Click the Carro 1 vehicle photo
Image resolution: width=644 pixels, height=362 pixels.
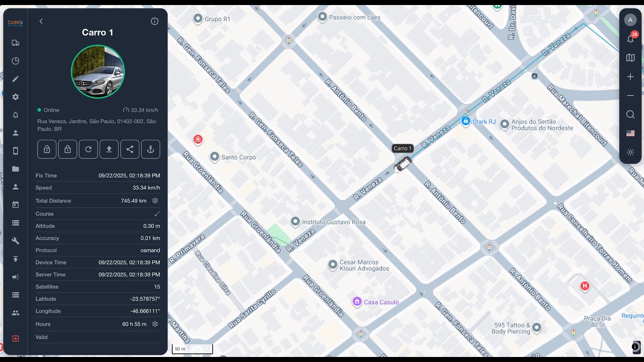coord(98,71)
